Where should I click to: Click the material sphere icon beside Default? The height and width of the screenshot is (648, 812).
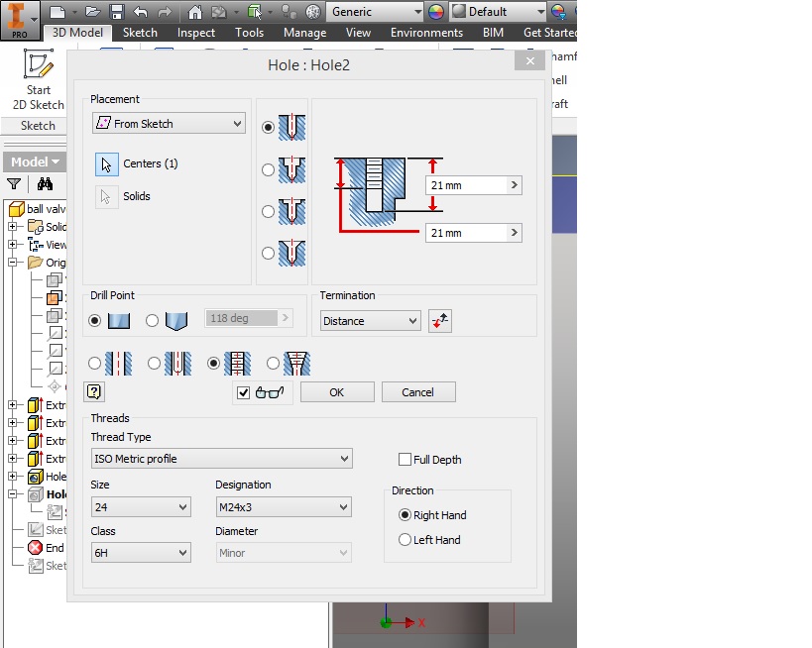[459, 11]
